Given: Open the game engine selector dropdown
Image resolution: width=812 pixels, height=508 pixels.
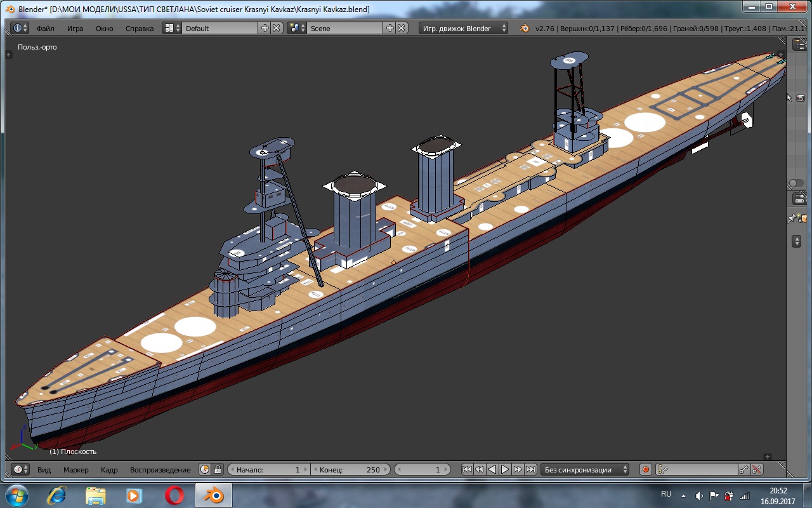Looking at the screenshot, I should (x=463, y=28).
